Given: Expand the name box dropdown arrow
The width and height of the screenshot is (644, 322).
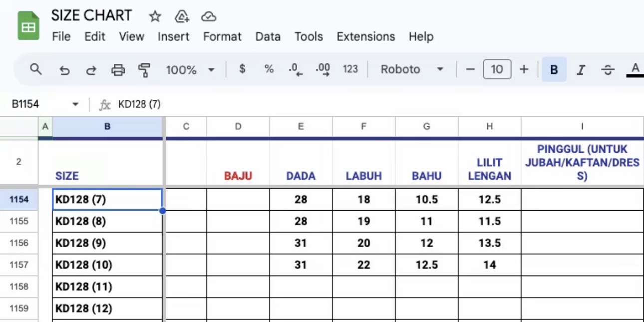Looking at the screenshot, I should [x=75, y=104].
